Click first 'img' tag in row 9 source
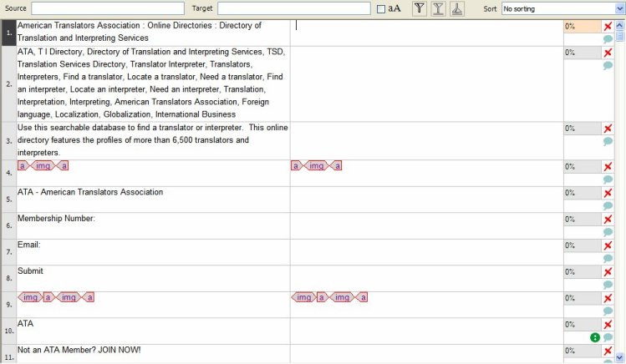Image resolution: width=626 pixels, height=364 pixels. coord(30,297)
